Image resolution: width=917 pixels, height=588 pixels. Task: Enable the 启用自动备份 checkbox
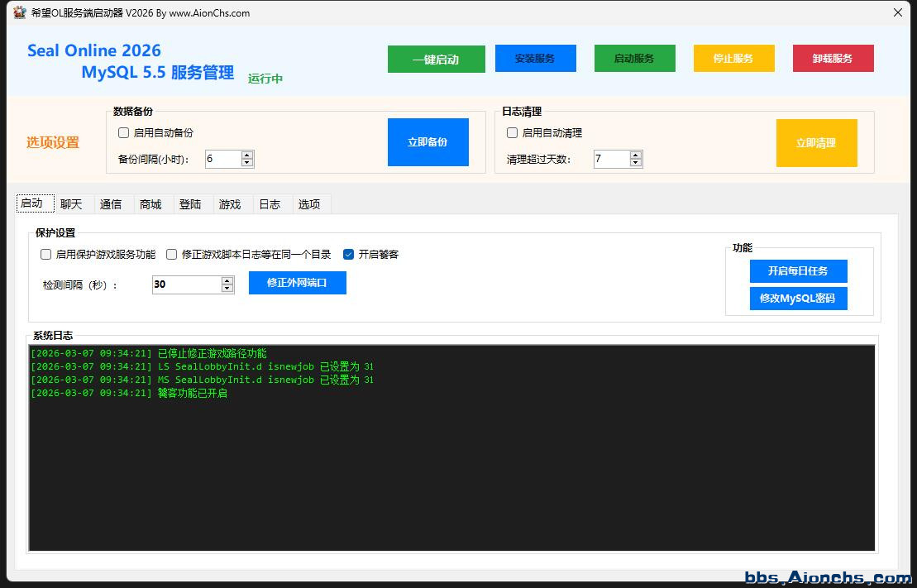pos(124,132)
